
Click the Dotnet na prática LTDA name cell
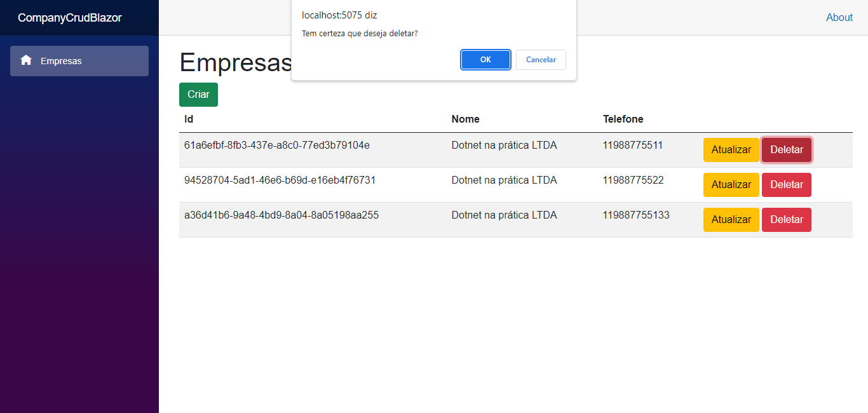tap(504, 145)
